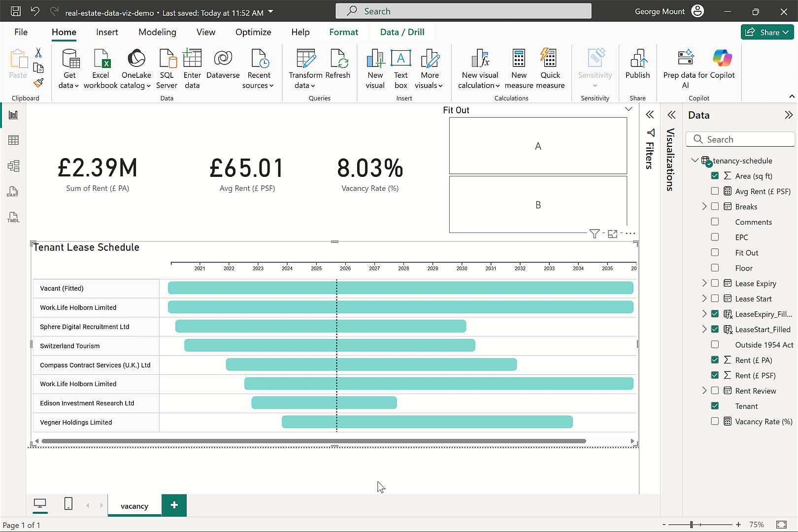The width and height of the screenshot is (798, 532).
Task: Expand the Lease Expiry field hierarchy
Action: [x=704, y=283]
